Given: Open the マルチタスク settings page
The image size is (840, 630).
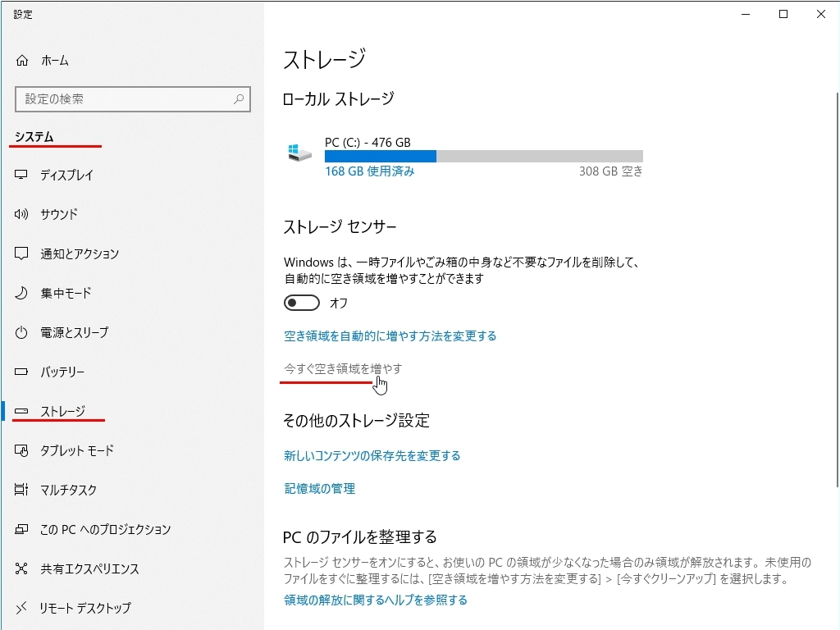Looking at the screenshot, I should tap(68, 490).
